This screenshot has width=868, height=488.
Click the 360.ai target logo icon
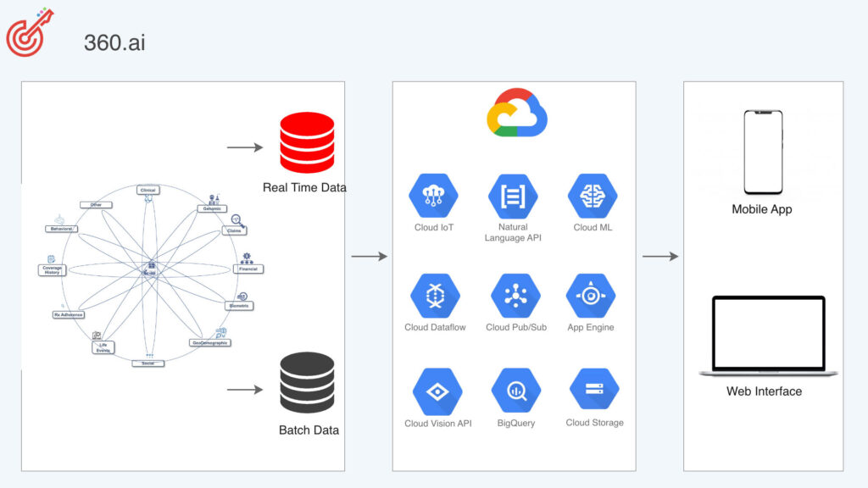pyautogui.click(x=30, y=32)
